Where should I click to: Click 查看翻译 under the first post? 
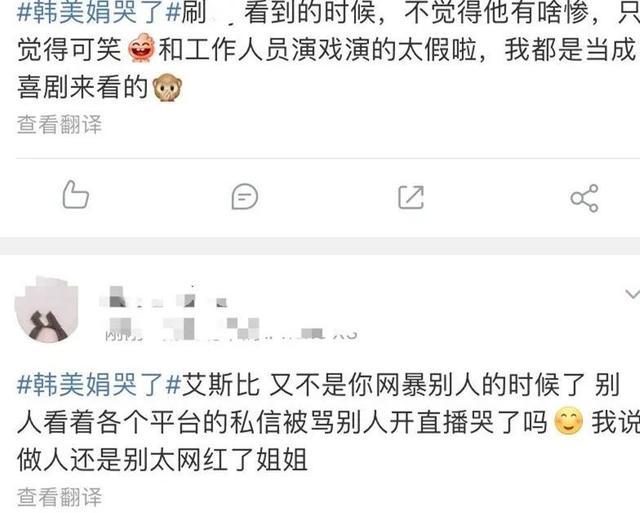click(x=60, y=124)
